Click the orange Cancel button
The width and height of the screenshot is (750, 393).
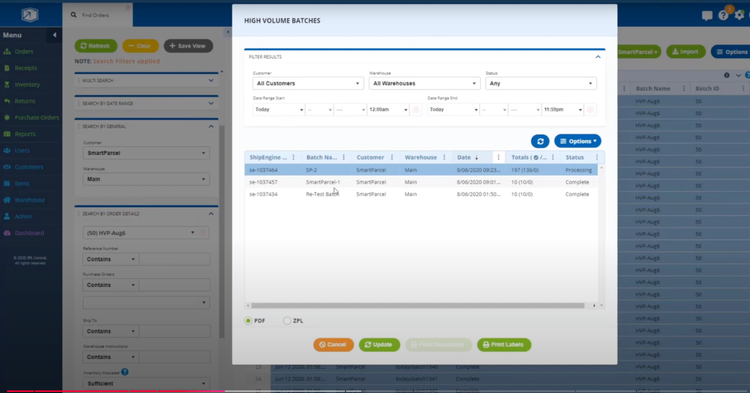(x=333, y=345)
